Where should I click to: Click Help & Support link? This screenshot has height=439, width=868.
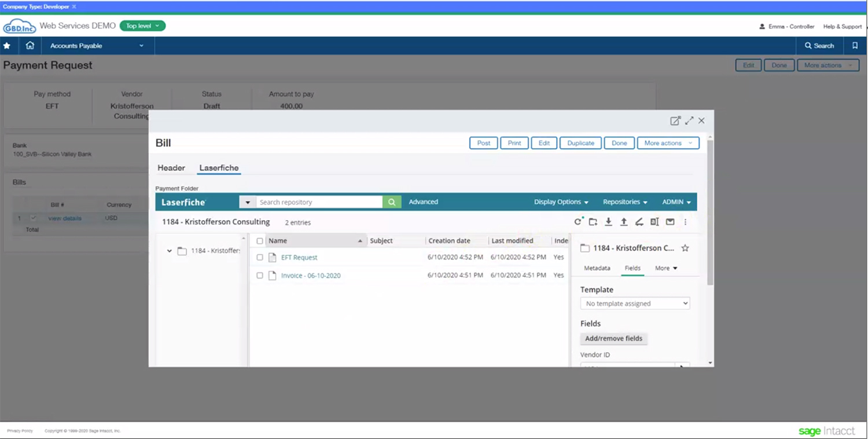point(843,27)
